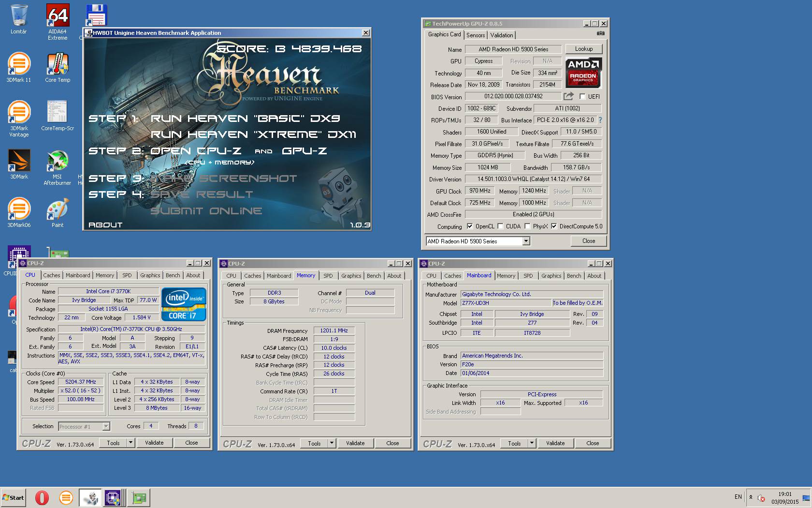Screen dimensions: 812x508
Task: Click the bus interface question mark in GPU-Z
Action: click(x=600, y=120)
